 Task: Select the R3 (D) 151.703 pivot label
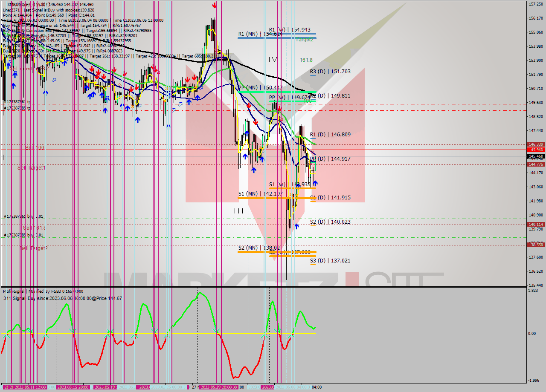pos(330,72)
